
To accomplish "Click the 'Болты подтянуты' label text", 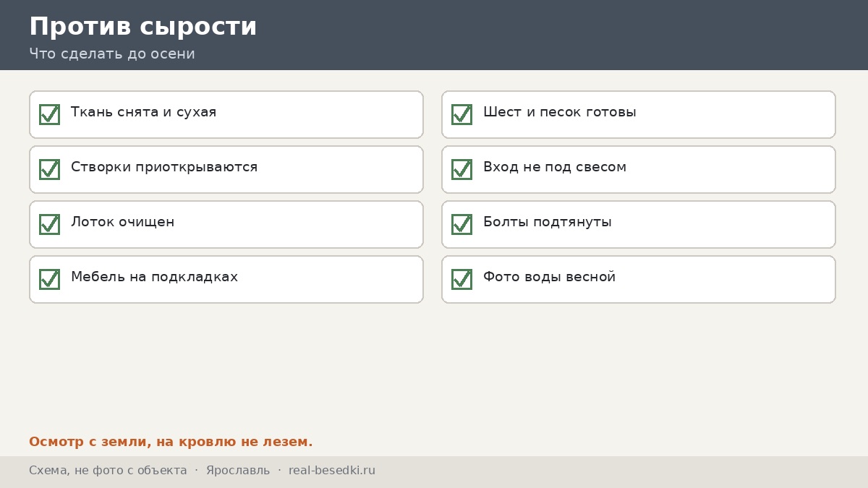I will pyautogui.click(x=548, y=222).
